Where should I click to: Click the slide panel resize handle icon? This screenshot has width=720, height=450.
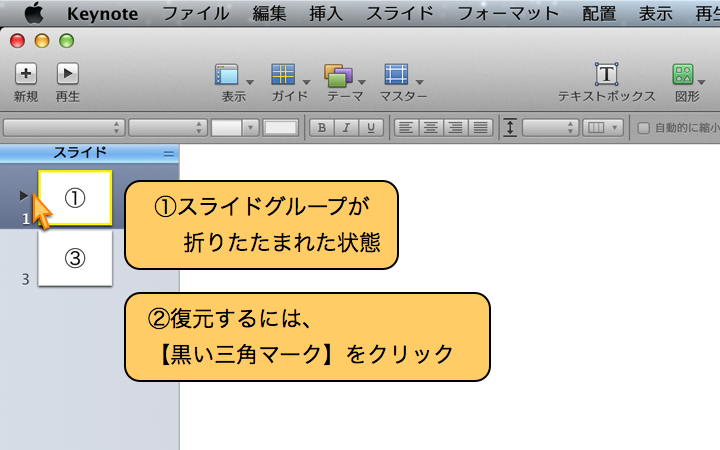pos(169,154)
